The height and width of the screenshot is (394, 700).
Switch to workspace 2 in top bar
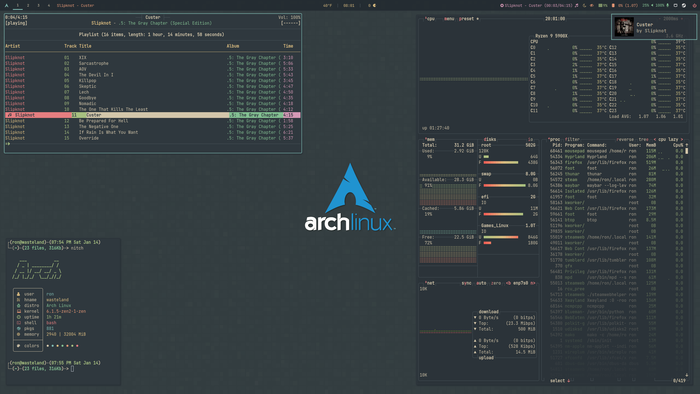pyautogui.click(x=28, y=5)
